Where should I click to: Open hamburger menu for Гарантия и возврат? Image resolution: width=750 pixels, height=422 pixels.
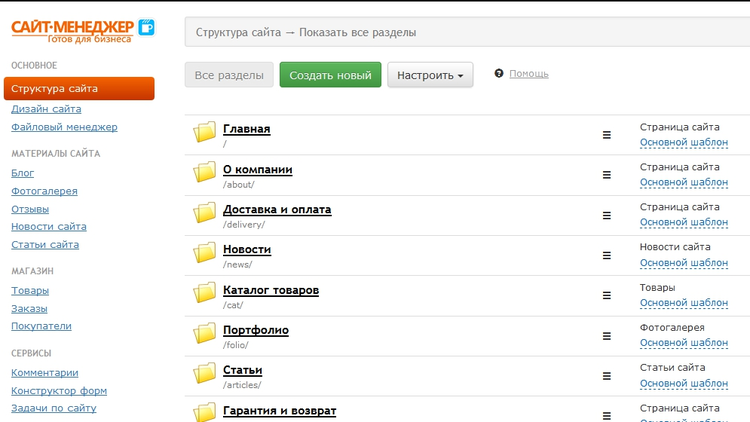pyautogui.click(x=607, y=416)
